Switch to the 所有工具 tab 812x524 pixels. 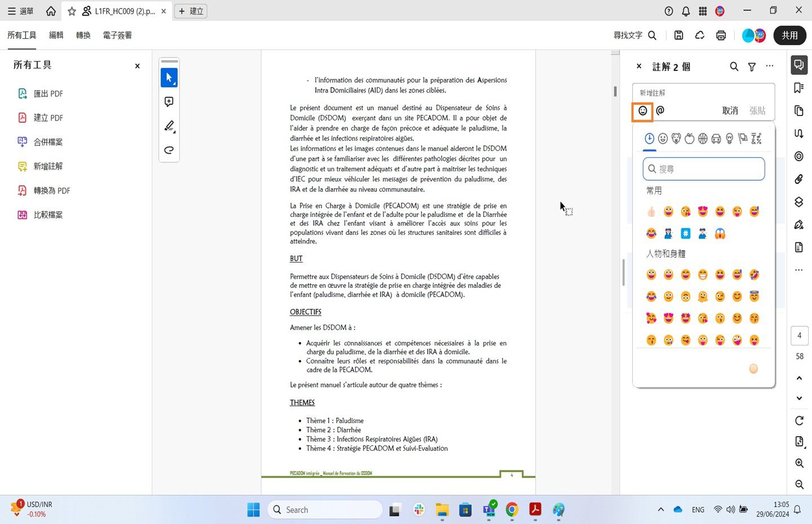coord(22,35)
